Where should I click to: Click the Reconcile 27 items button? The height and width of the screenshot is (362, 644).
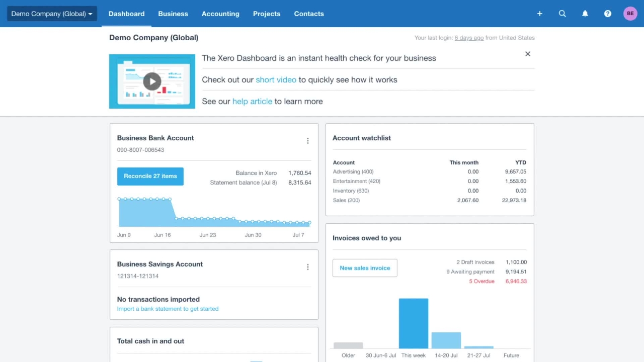[150, 176]
